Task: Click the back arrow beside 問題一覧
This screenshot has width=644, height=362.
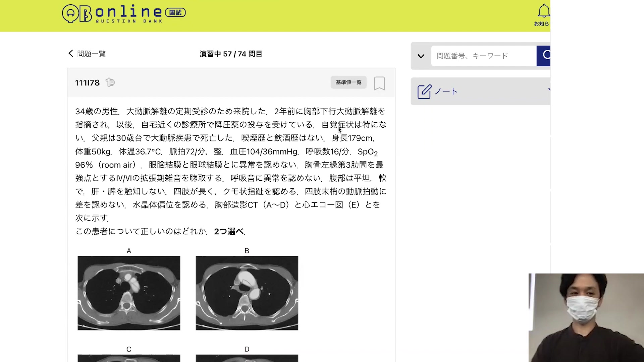Action: pyautogui.click(x=71, y=53)
